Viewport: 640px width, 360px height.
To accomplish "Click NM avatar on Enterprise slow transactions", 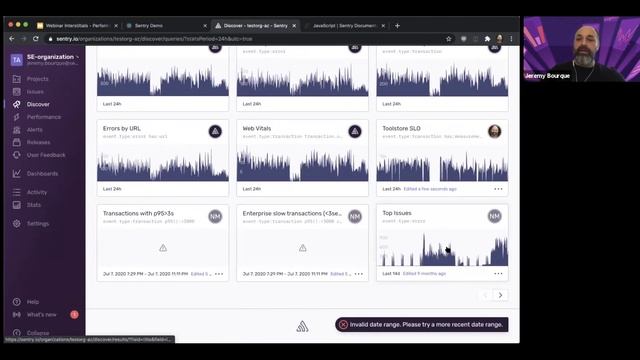I will coord(355,216).
